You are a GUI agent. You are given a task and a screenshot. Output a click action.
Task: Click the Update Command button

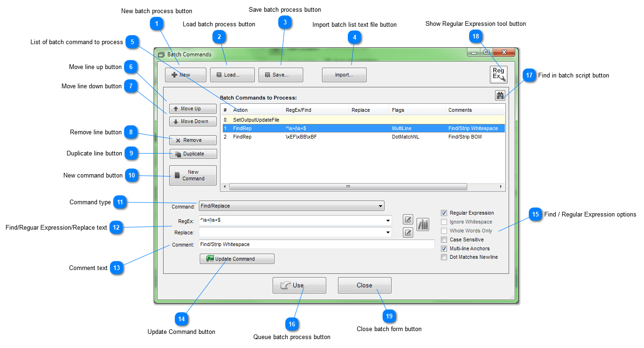(x=237, y=259)
